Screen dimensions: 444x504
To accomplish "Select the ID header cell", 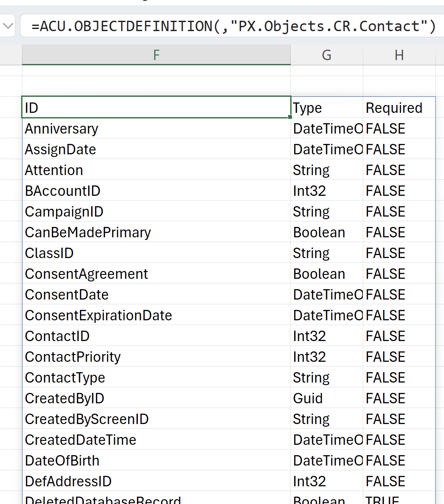I will [x=156, y=108].
